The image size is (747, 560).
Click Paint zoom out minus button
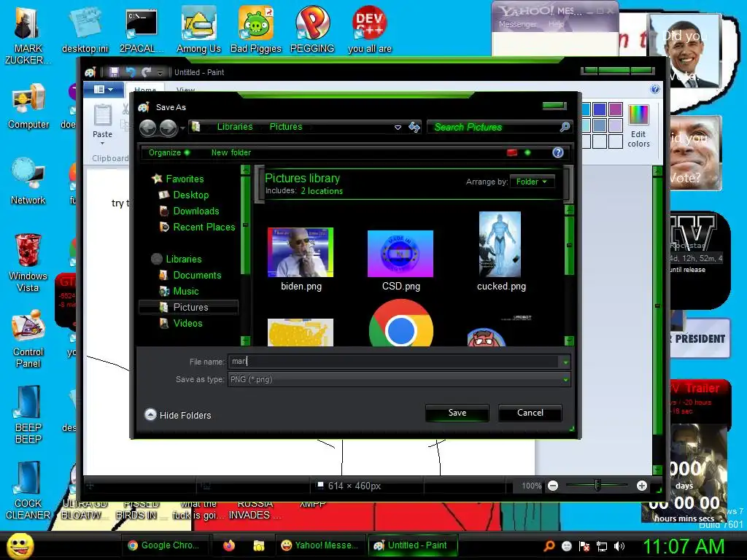(553, 486)
